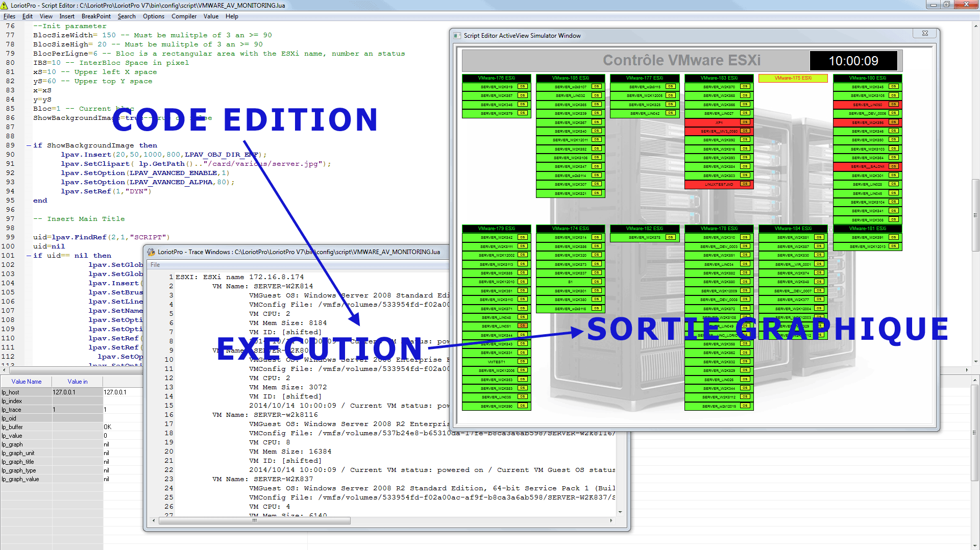The width and height of the screenshot is (980, 550).
Task: Click OS icon of SERVER_W2K310
Action: tap(745, 237)
